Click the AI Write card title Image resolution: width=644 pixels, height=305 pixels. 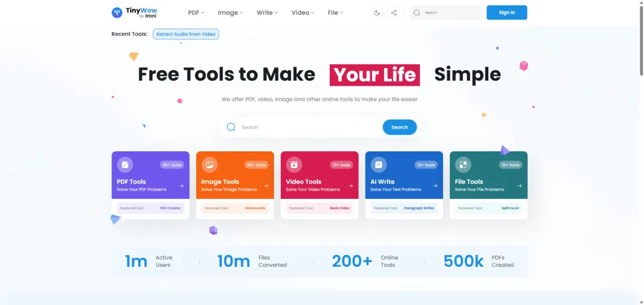[382, 182]
